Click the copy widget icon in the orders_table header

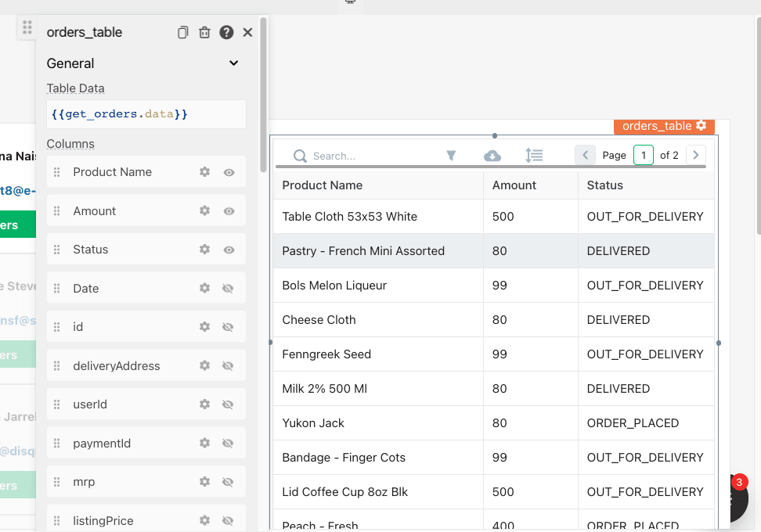point(182,32)
